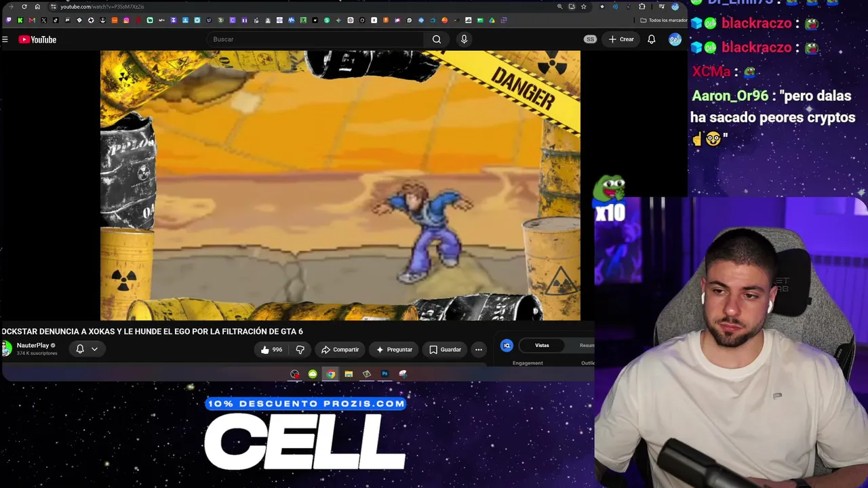Open the YouTube hamburger guide menu
Viewport: 868px width, 488px height.
pyautogui.click(x=5, y=39)
